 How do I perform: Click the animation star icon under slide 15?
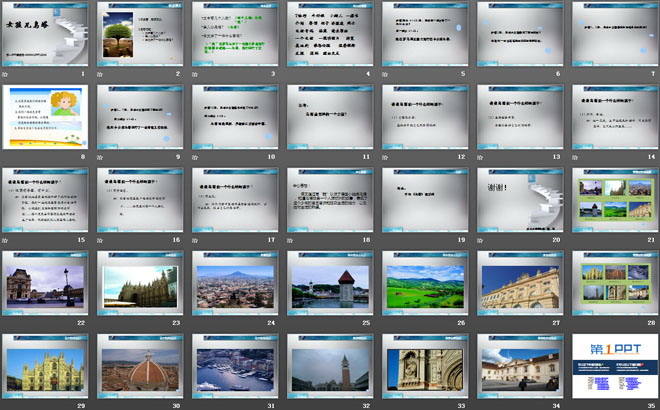point(7,240)
